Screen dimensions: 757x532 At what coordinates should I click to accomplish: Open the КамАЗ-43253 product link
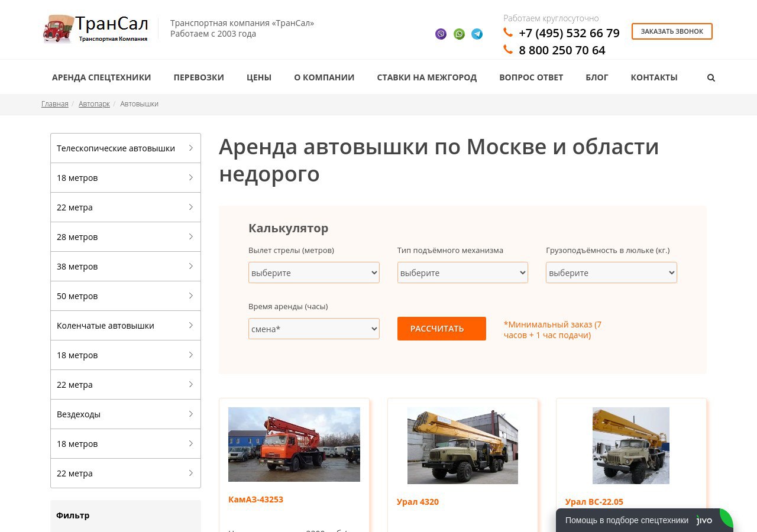click(255, 499)
